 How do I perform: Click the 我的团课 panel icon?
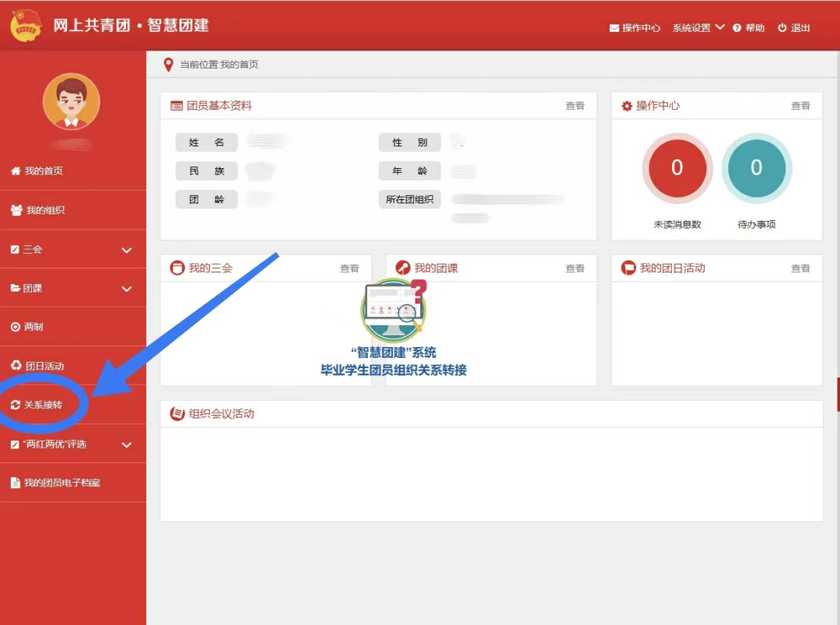click(x=403, y=268)
